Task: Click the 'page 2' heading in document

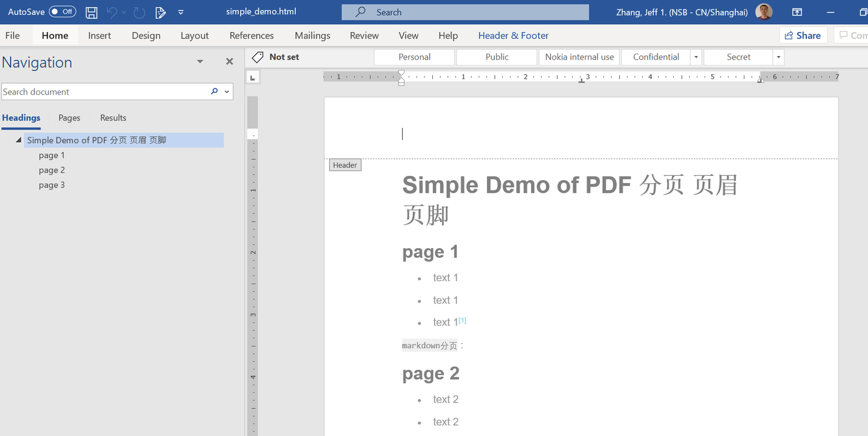Action: click(x=431, y=373)
